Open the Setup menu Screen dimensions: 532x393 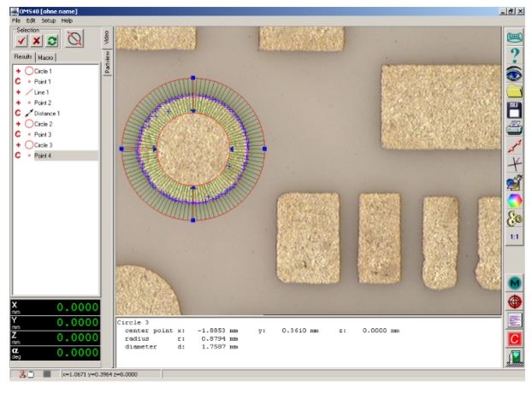(49, 20)
